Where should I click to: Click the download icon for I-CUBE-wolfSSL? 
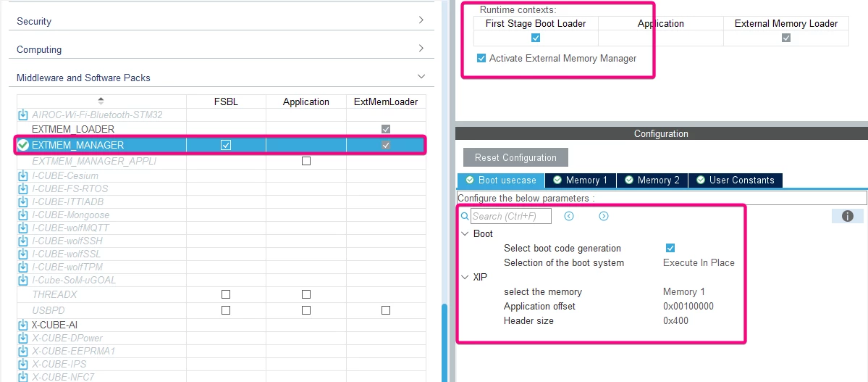[23, 254]
